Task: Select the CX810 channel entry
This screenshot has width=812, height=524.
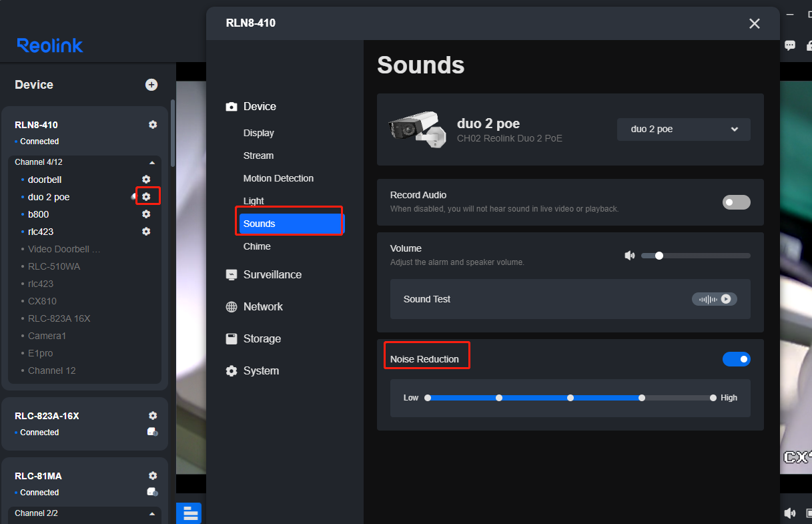Action: [x=41, y=301]
